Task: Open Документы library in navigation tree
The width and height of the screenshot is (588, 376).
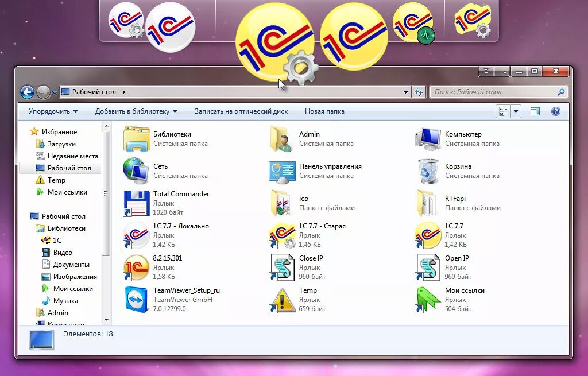Action: (x=71, y=264)
